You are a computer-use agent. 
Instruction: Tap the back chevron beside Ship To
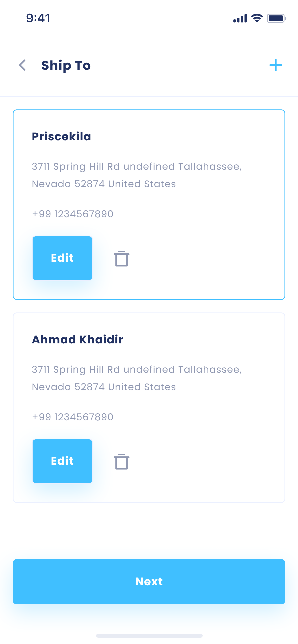(x=22, y=65)
